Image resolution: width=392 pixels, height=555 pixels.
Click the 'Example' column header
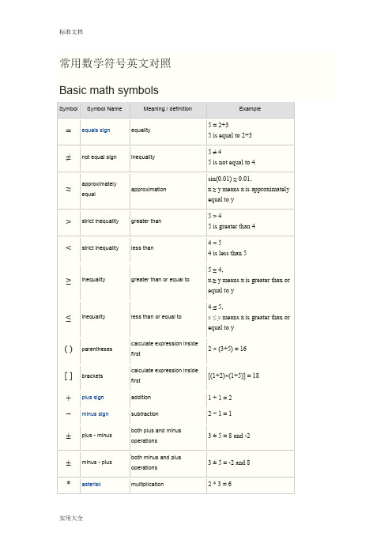pyautogui.click(x=250, y=109)
